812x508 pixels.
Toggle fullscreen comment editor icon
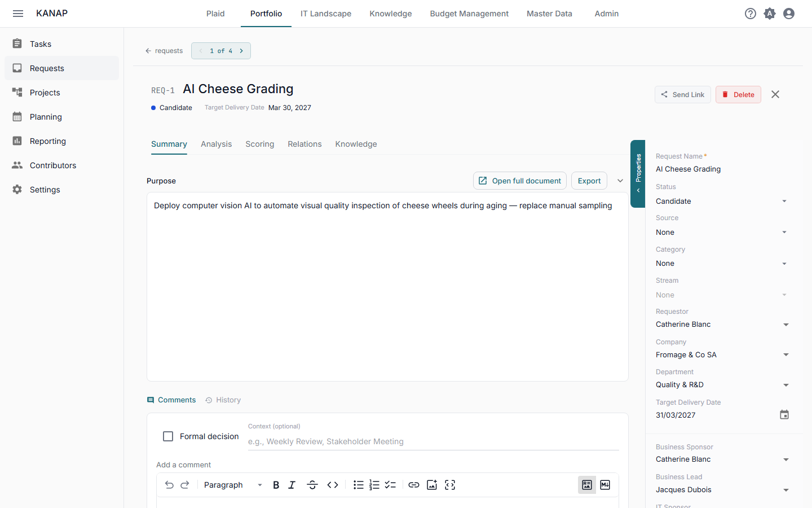click(x=450, y=485)
